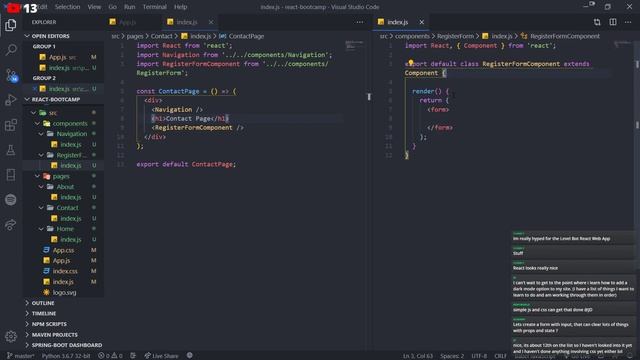This screenshot has width=640, height=360.
Task: Open the Testing flask view
Action: click(x=11, y=150)
